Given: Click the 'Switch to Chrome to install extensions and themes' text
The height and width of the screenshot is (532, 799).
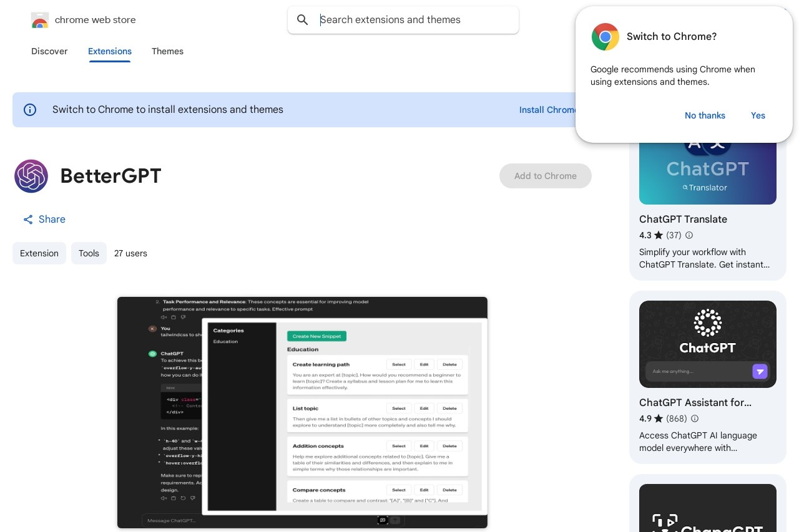Looking at the screenshot, I should click(x=168, y=110).
